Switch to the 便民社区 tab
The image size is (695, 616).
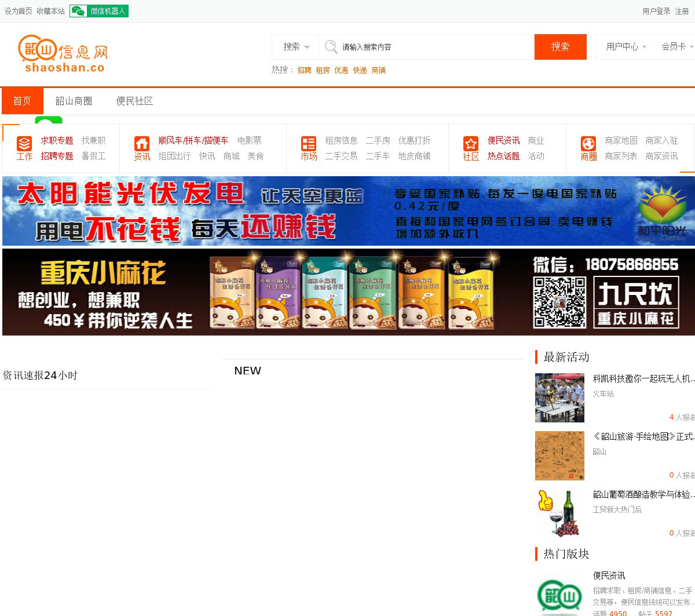[x=134, y=101]
